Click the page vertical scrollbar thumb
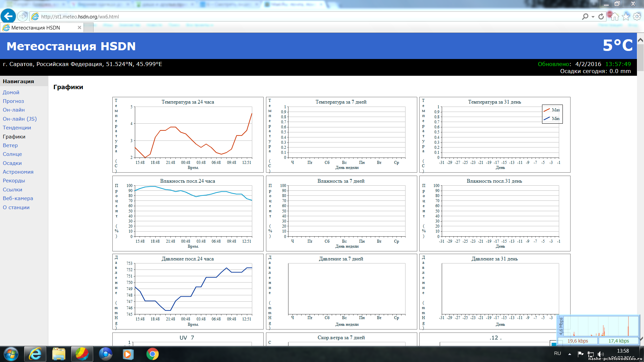The width and height of the screenshot is (644, 362). point(640,58)
